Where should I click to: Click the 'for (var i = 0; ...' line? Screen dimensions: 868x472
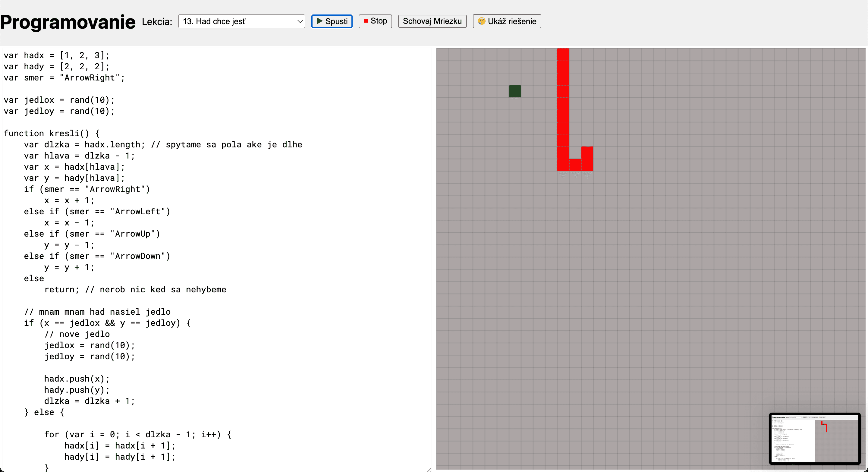click(138, 434)
